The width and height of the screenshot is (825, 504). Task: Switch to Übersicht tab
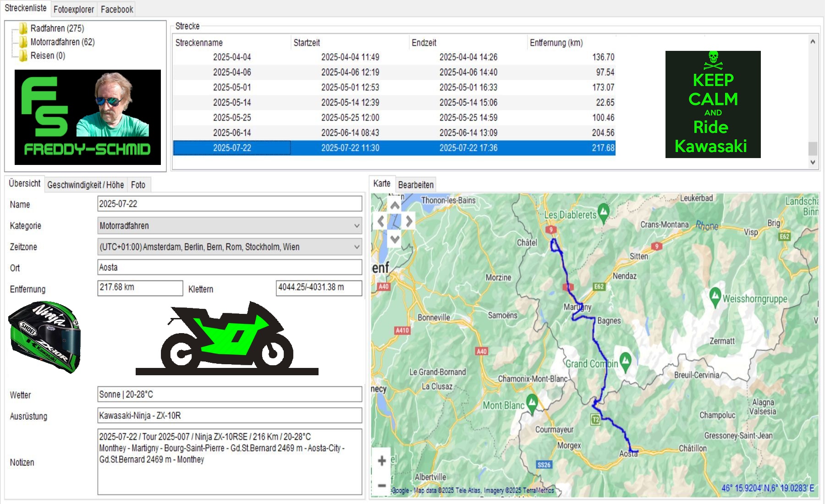tap(25, 184)
